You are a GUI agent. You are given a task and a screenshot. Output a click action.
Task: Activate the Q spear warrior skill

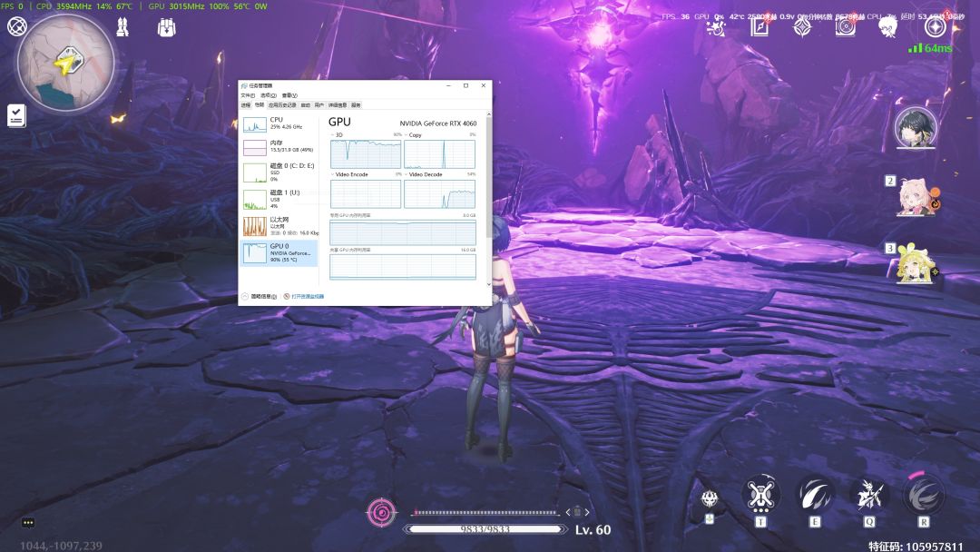tap(869, 495)
